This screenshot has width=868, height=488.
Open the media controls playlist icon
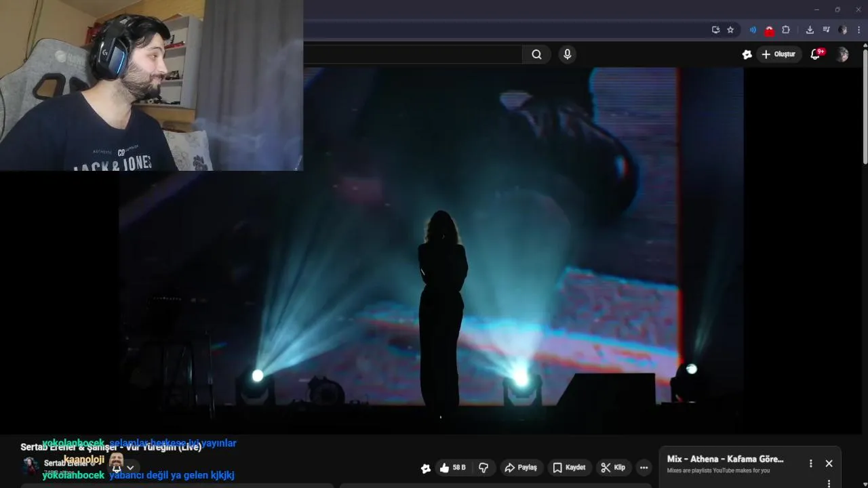click(826, 30)
